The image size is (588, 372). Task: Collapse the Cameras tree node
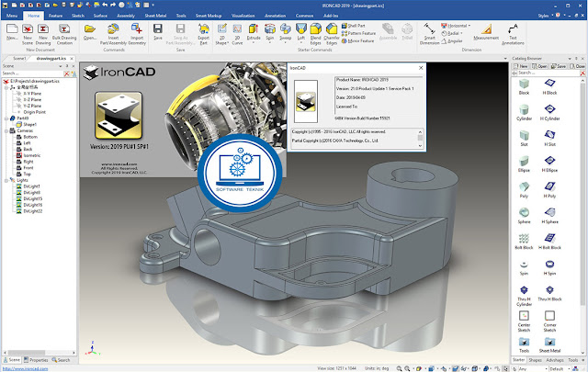6,130
